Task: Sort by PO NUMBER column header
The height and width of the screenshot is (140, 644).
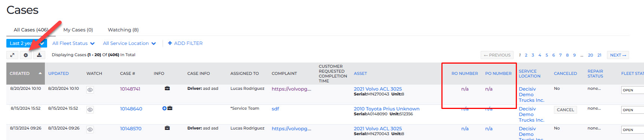Action: tap(498, 73)
